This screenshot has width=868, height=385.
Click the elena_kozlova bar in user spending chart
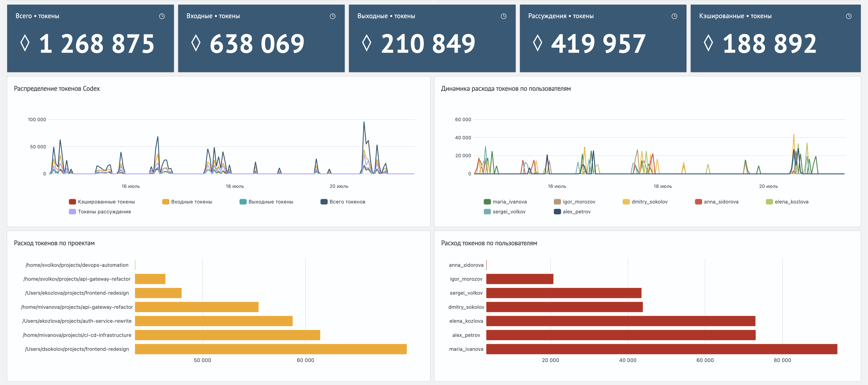[x=621, y=321]
